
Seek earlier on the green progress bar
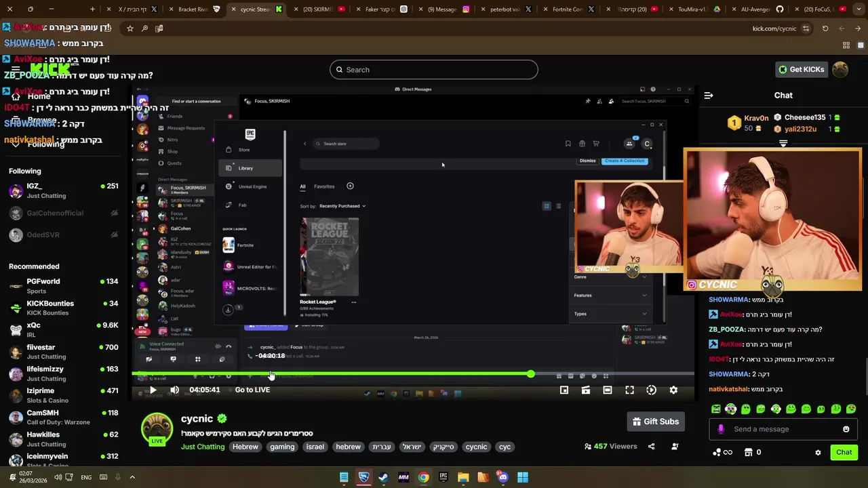332,373
